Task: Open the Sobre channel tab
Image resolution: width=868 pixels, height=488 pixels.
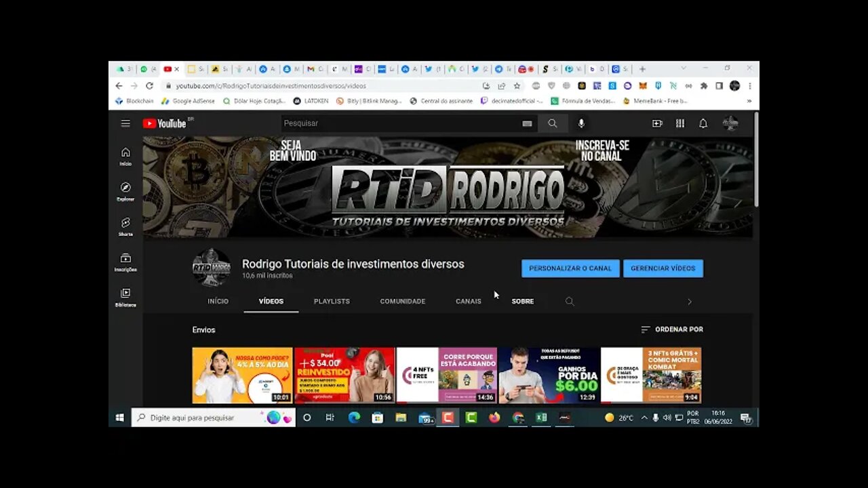Action: pos(523,302)
